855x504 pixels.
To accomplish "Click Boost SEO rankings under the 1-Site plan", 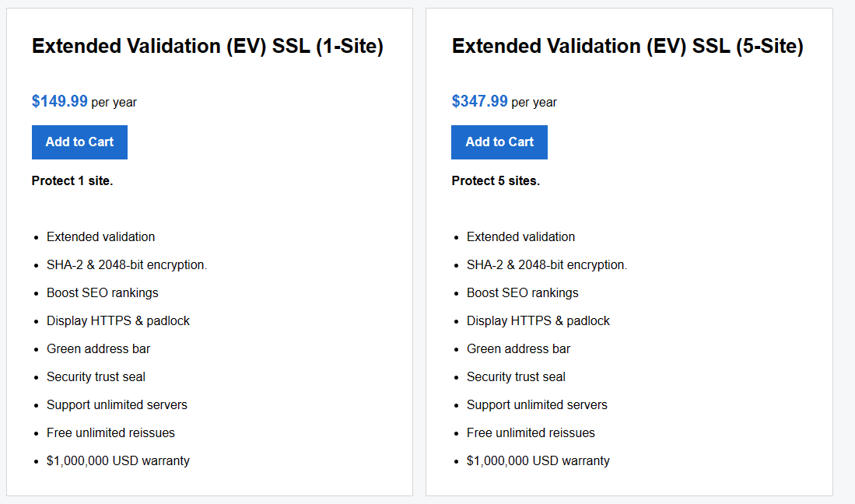I will 102,292.
